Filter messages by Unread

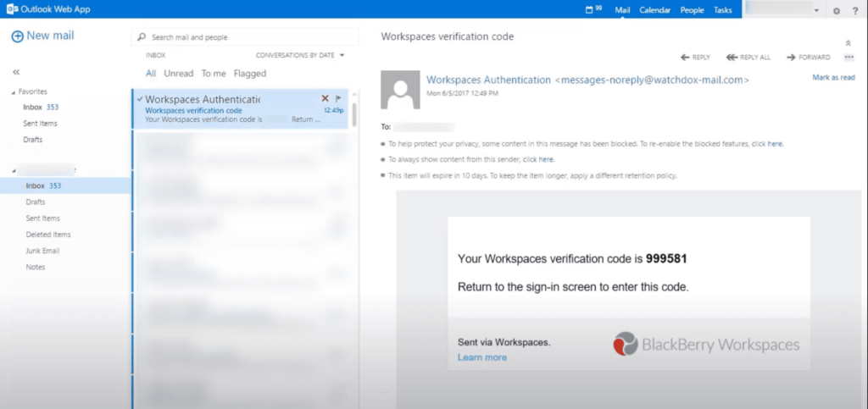179,74
